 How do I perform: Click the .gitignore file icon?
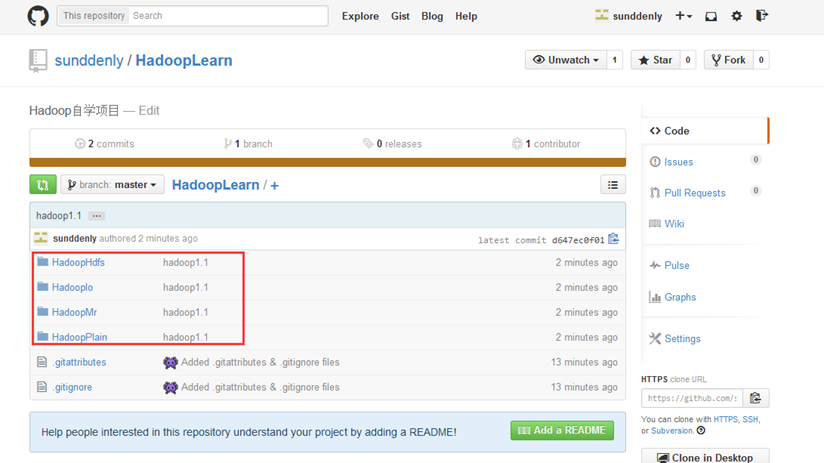click(x=42, y=387)
